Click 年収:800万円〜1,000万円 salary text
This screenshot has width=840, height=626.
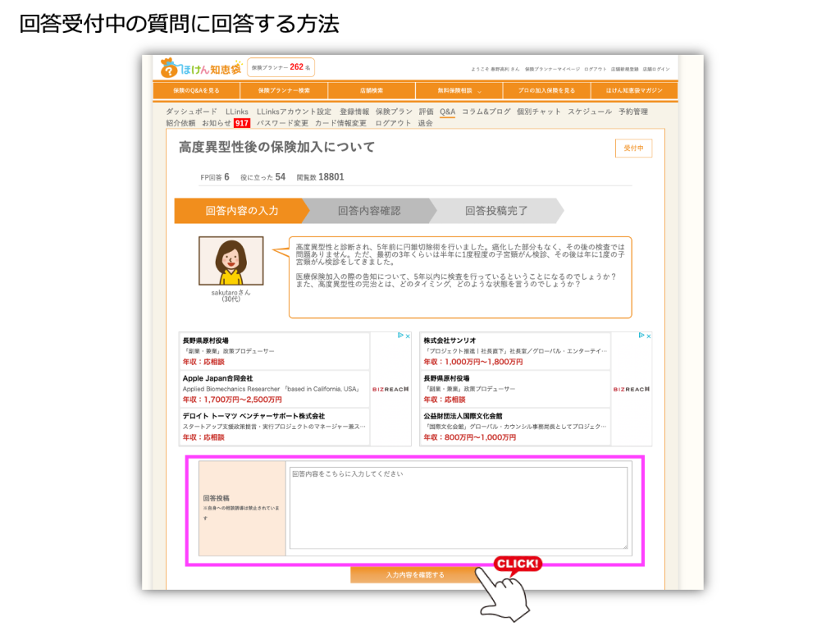pyautogui.click(x=470, y=437)
